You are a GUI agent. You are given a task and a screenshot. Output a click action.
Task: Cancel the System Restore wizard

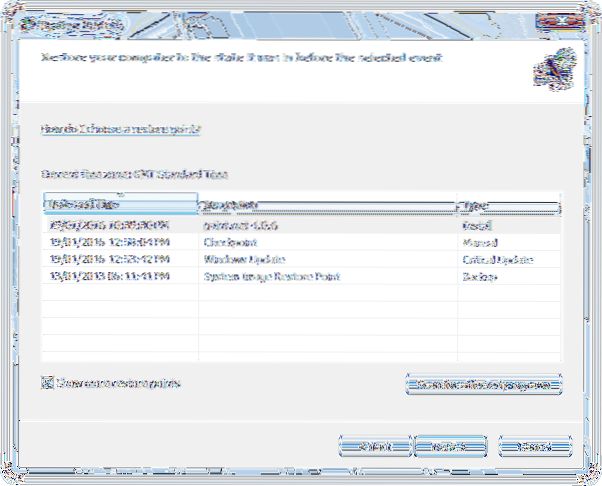tap(531, 443)
